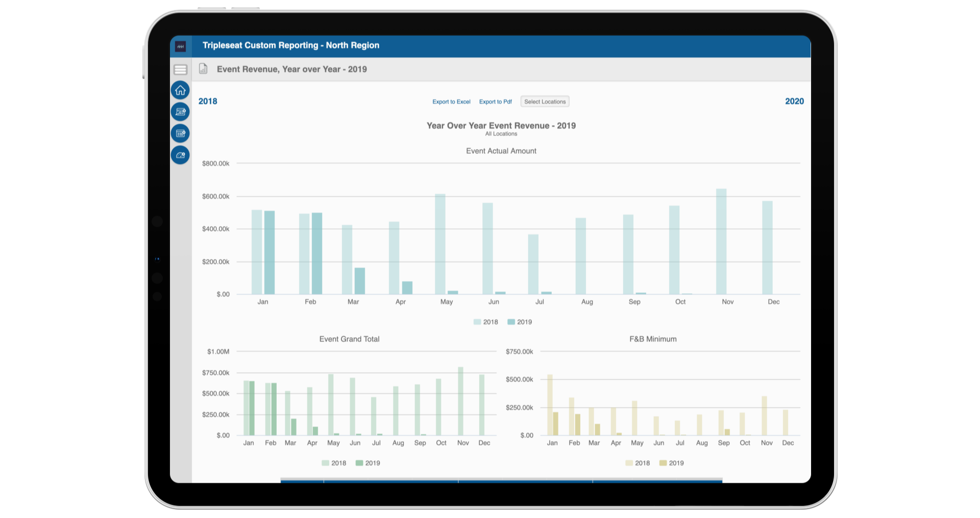This screenshot has height=518, width=980.
Task: Click the March 2019 bar in Event Grand Total
Action: [x=293, y=427]
